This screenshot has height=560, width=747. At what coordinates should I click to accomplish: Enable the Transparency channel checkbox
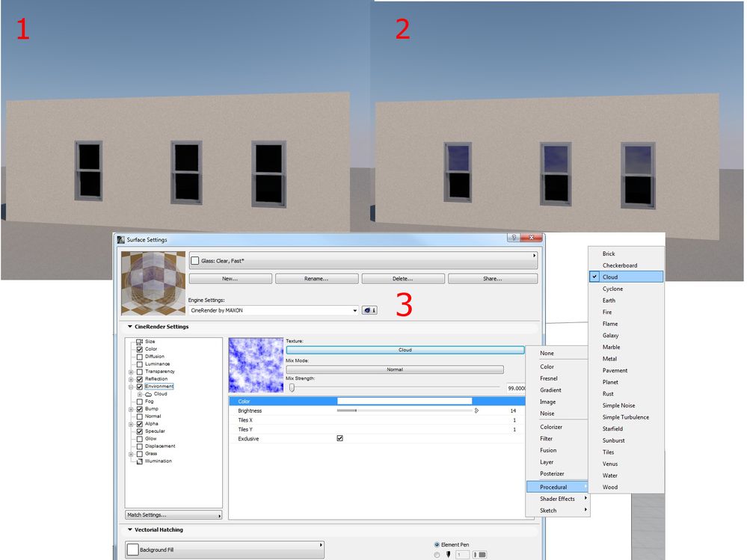point(140,372)
